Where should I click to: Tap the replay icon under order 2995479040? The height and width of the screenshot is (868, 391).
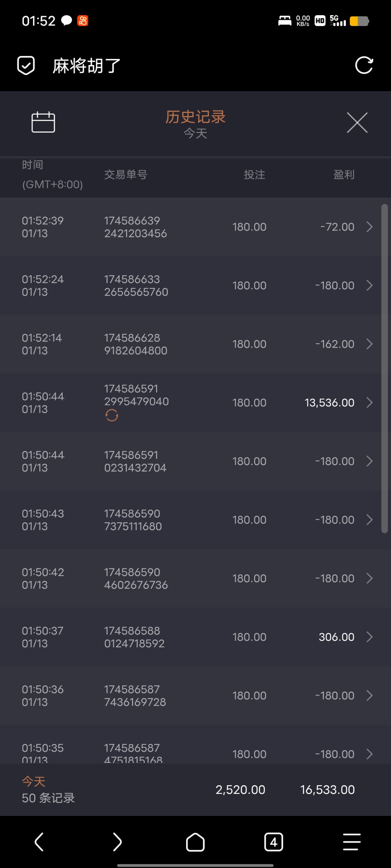112,416
